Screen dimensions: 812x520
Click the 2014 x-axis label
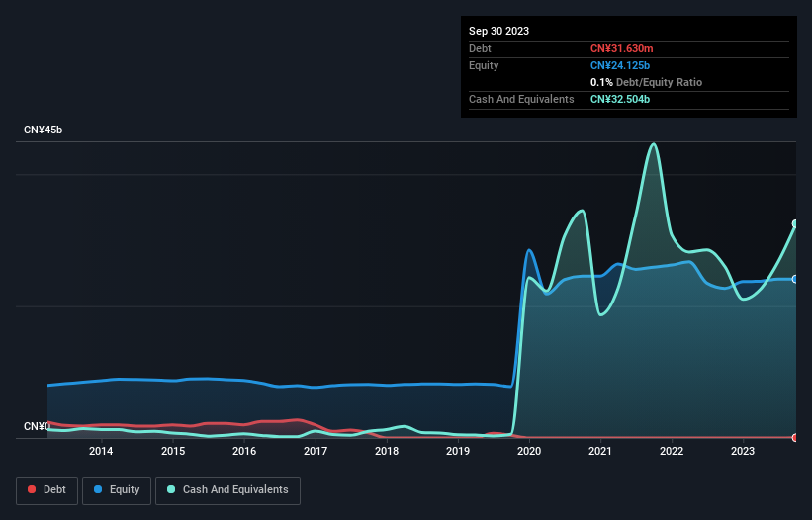(101, 451)
